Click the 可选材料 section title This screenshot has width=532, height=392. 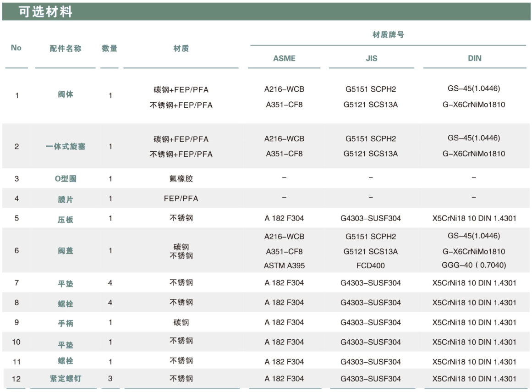point(45,12)
